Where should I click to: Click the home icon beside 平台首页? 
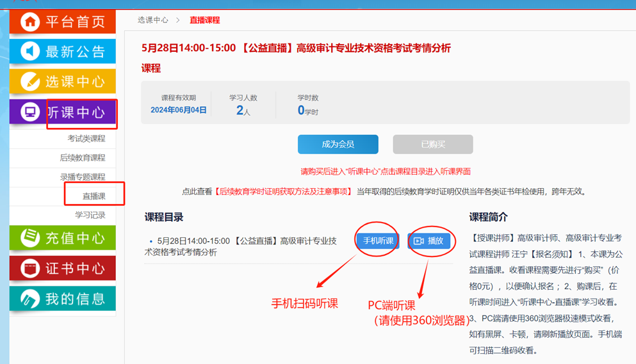(x=30, y=22)
